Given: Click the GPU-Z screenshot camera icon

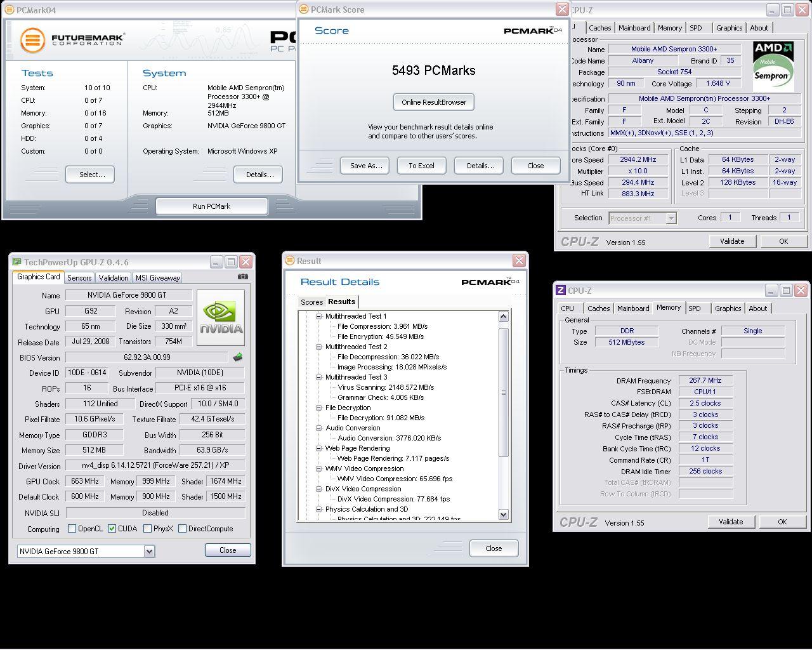Looking at the screenshot, I should point(242,277).
